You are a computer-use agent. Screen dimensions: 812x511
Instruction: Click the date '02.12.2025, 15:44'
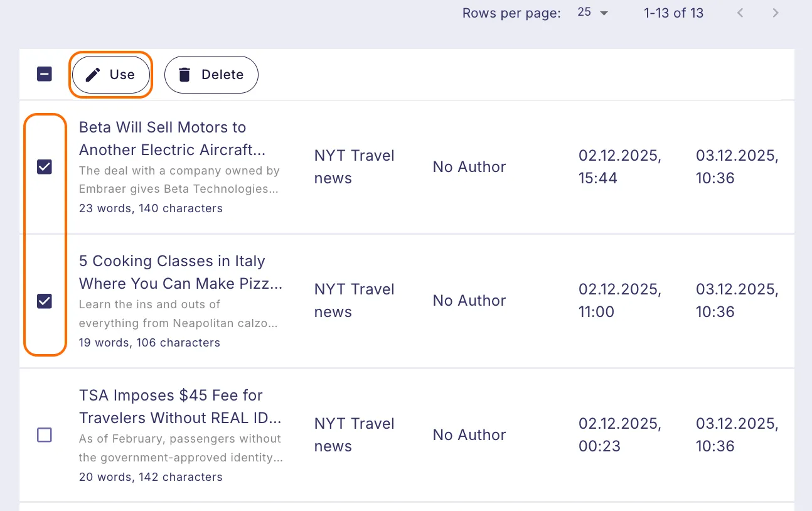620,167
